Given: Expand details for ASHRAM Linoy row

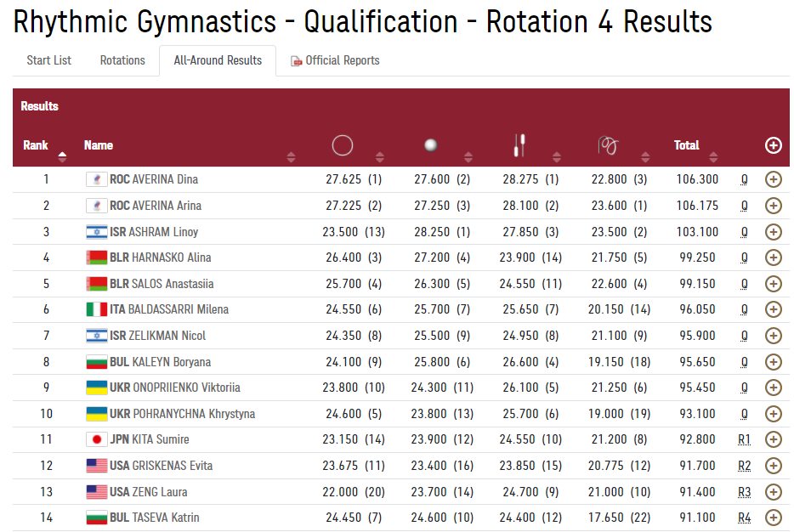Looking at the screenshot, I should 773,231.
